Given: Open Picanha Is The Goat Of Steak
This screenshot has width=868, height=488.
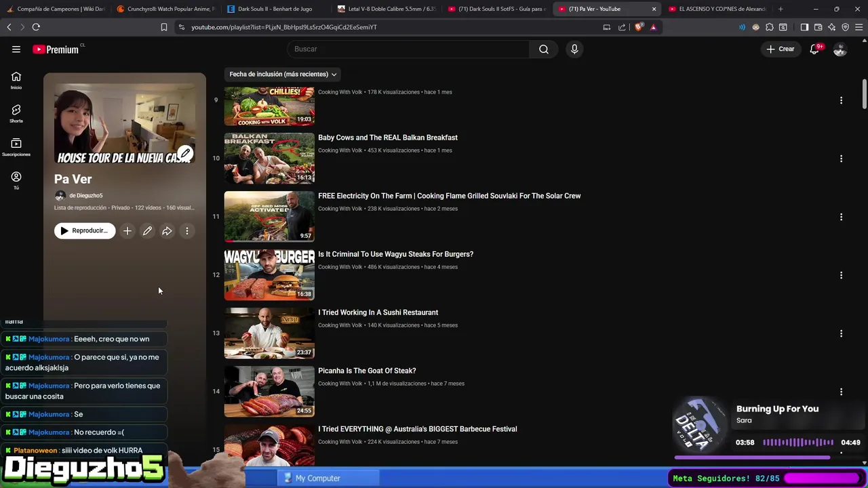Looking at the screenshot, I should 367,371.
